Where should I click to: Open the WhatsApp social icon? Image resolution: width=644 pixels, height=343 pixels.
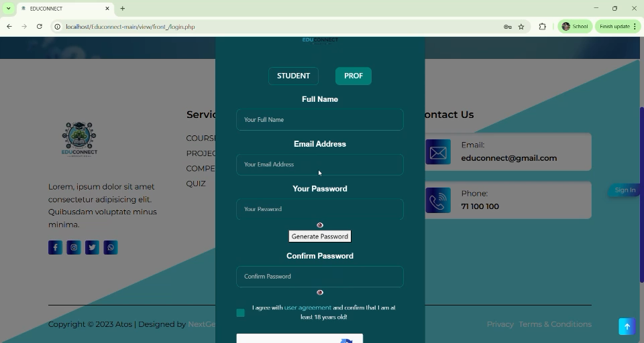(111, 248)
